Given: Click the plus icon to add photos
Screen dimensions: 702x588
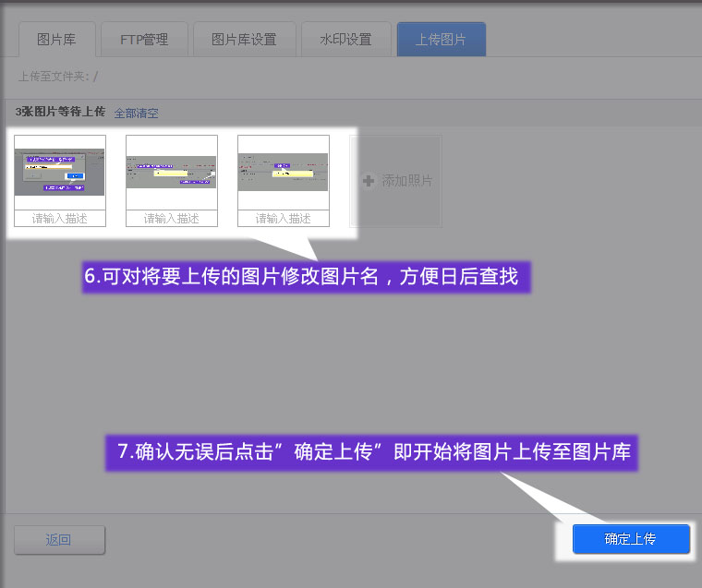Looking at the screenshot, I should tap(369, 181).
